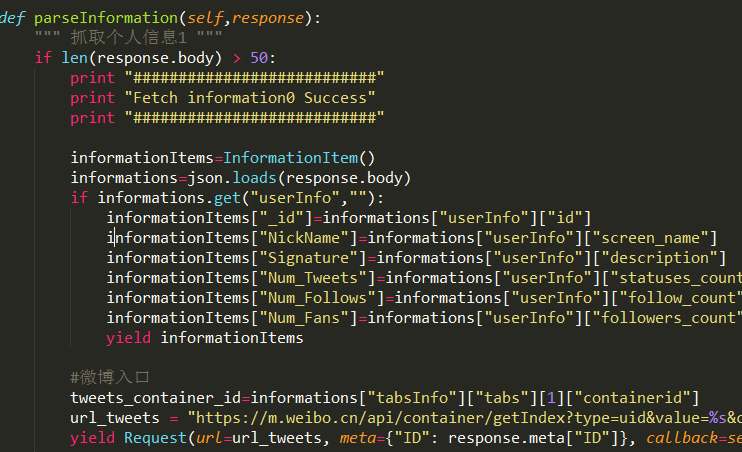Viewport: 742px width, 452px height.
Task: Click the first print statement with hash marks
Action: click(x=227, y=78)
